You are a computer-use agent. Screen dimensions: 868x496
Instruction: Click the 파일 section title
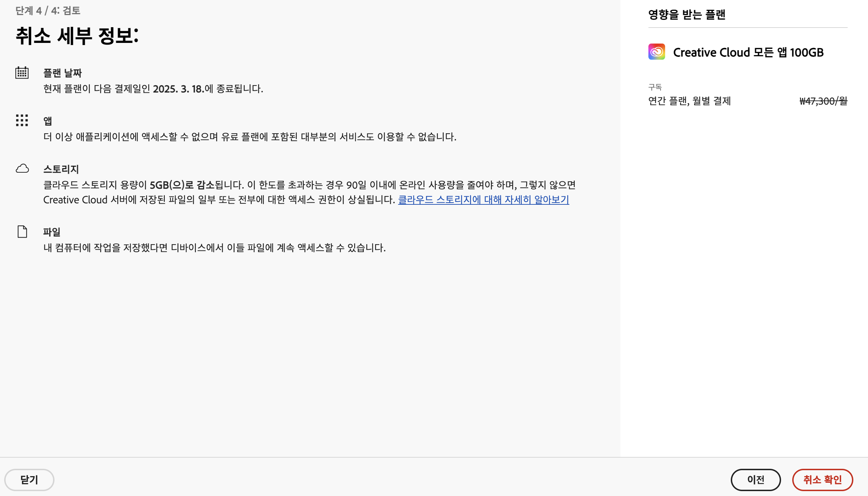point(52,232)
